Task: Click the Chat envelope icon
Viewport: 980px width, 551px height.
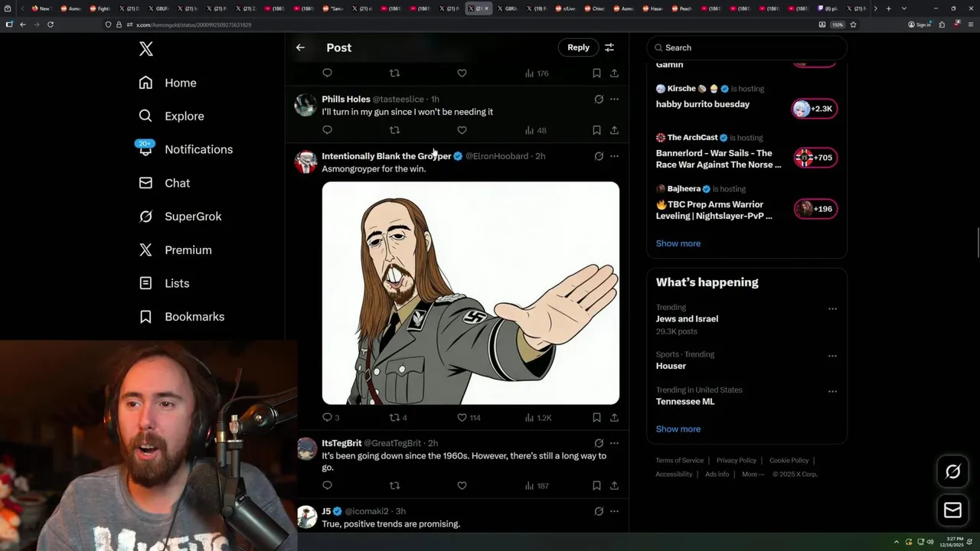Action: (x=145, y=183)
